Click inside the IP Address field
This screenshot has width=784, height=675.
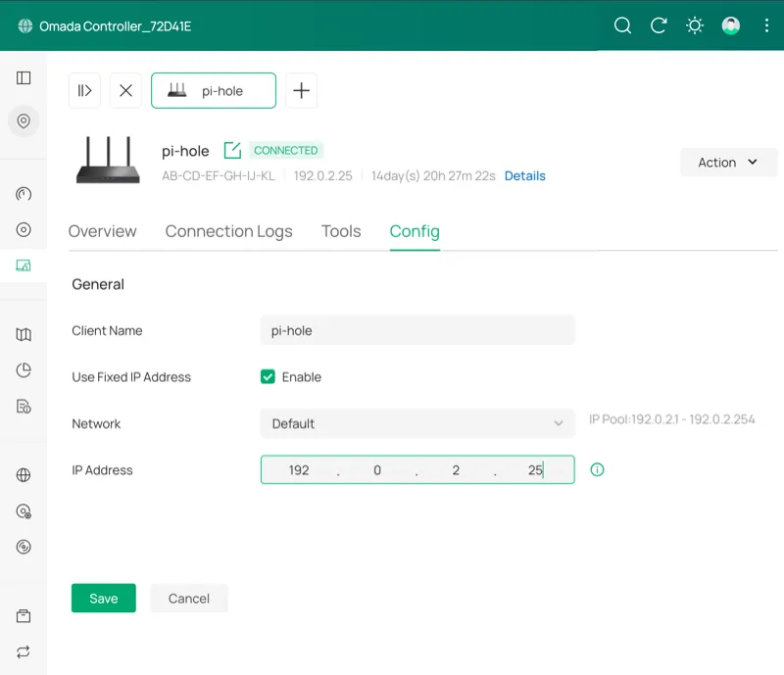(x=416, y=469)
